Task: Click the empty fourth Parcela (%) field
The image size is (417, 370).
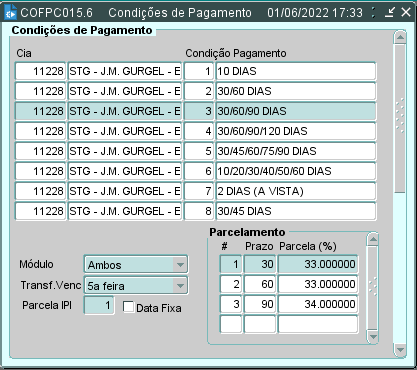Action: 318,324
